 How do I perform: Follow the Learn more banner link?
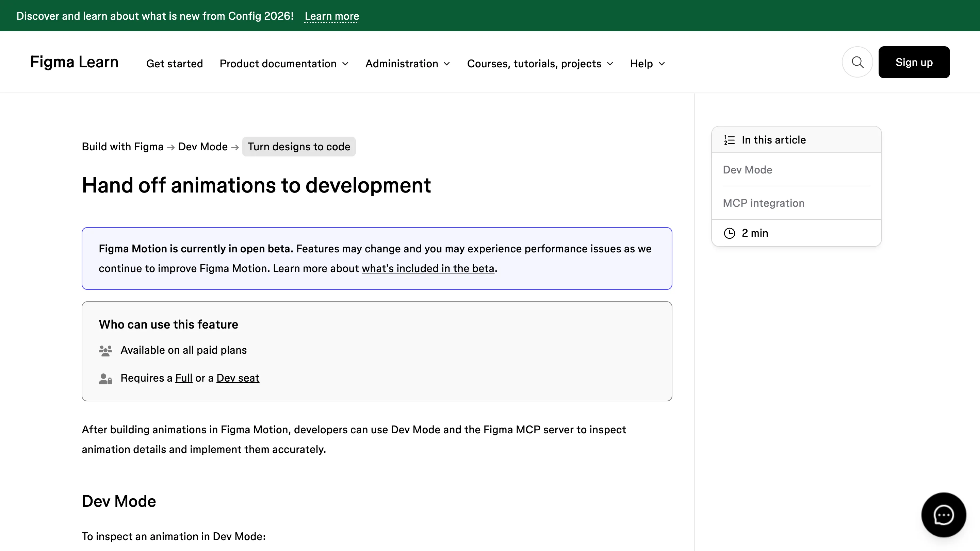tap(332, 16)
